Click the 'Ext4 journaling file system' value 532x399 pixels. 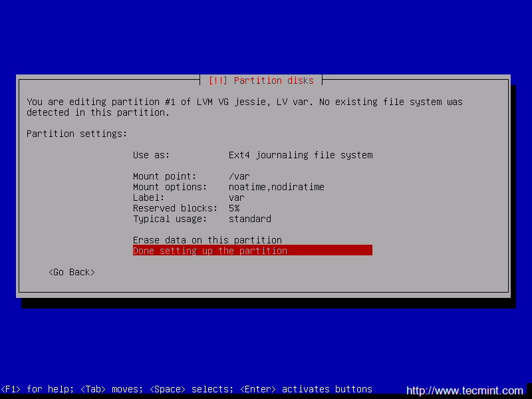click(x=301, y=155)
